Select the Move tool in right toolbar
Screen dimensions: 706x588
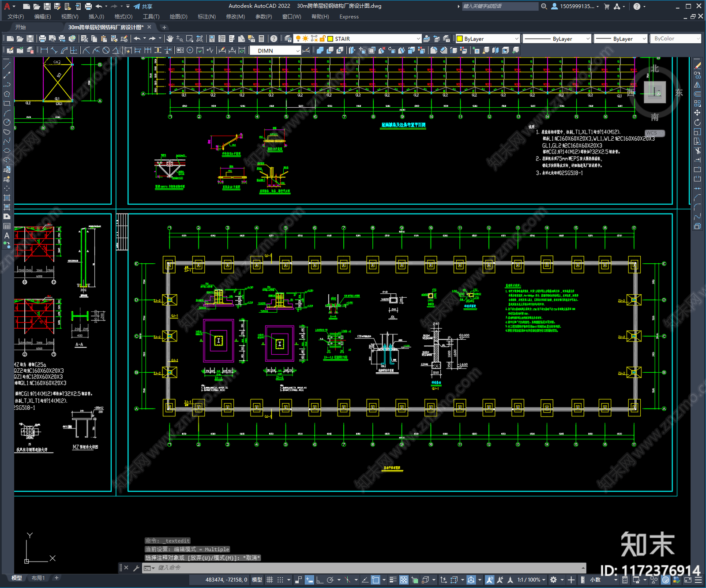(697, 113)
